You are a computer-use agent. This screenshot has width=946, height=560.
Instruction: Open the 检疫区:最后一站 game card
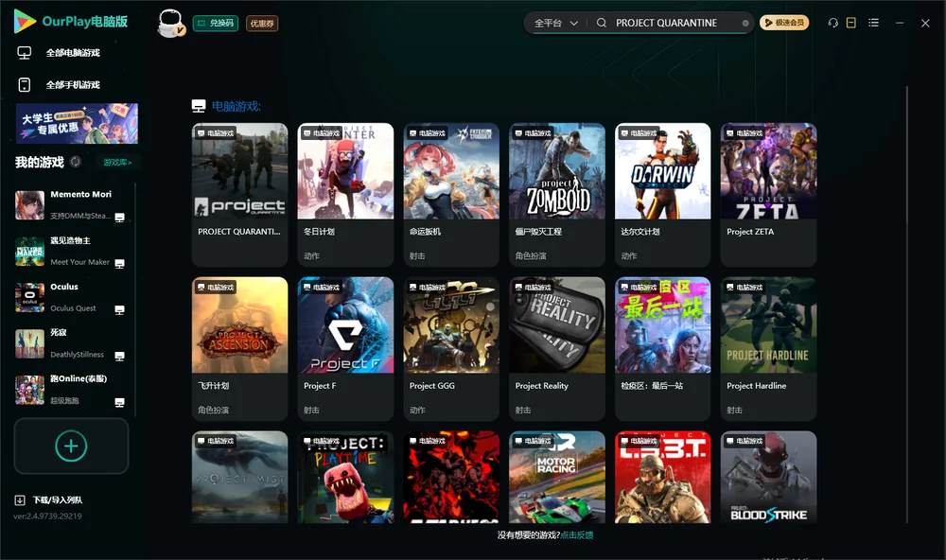coord(662,348)
